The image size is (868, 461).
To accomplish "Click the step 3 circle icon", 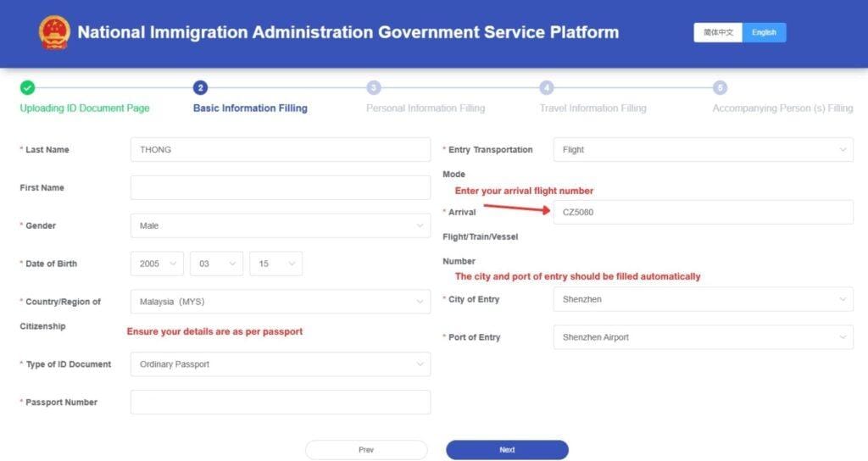I will click(x=374, y=87).
